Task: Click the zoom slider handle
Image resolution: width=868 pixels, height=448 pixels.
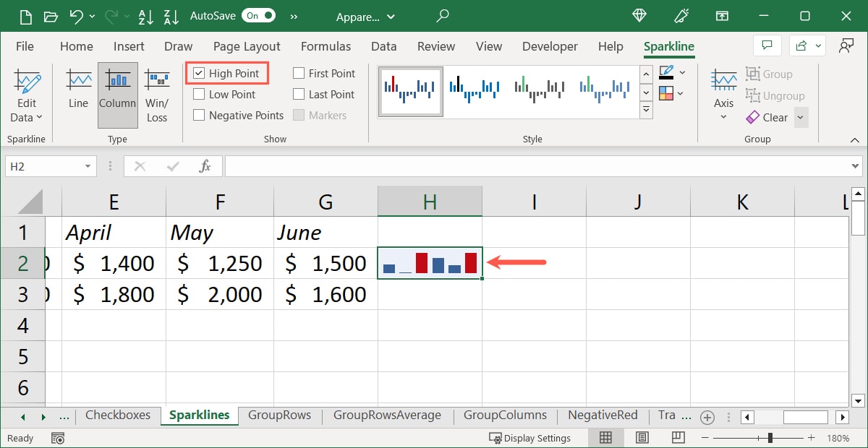Action: click(770, 438)
